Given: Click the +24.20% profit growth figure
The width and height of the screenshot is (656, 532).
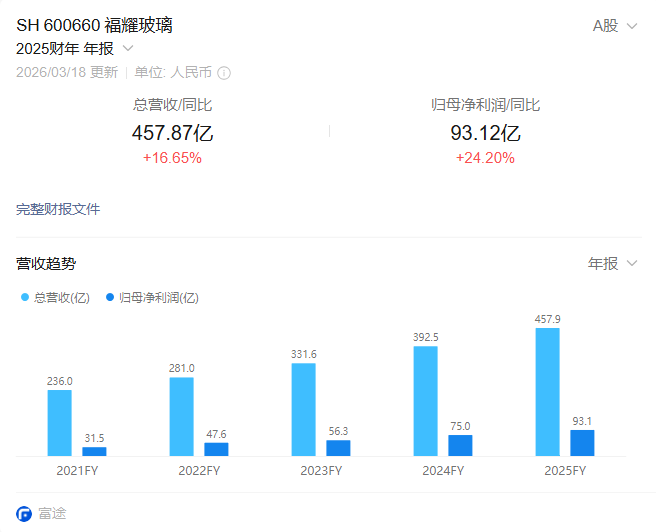Looking at the screenshot, I should point(485,158).
